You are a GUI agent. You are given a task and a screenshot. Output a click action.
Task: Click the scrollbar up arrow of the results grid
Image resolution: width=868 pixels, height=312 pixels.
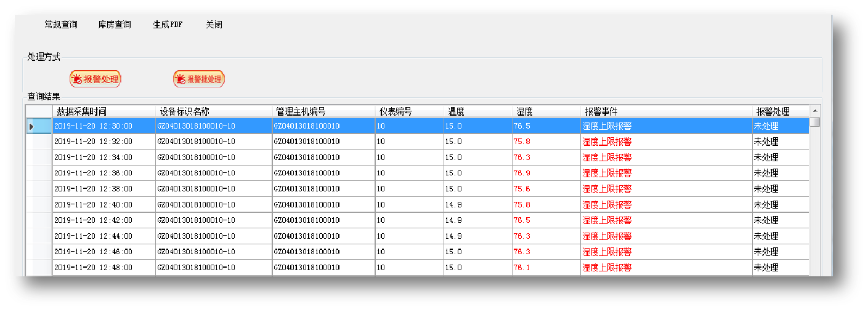coord(815,110)
